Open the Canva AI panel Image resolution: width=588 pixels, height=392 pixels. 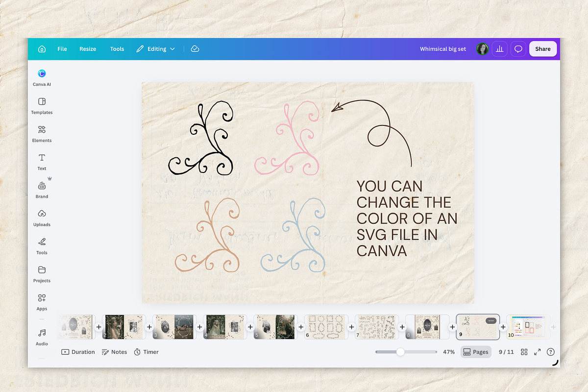(42, 77)
